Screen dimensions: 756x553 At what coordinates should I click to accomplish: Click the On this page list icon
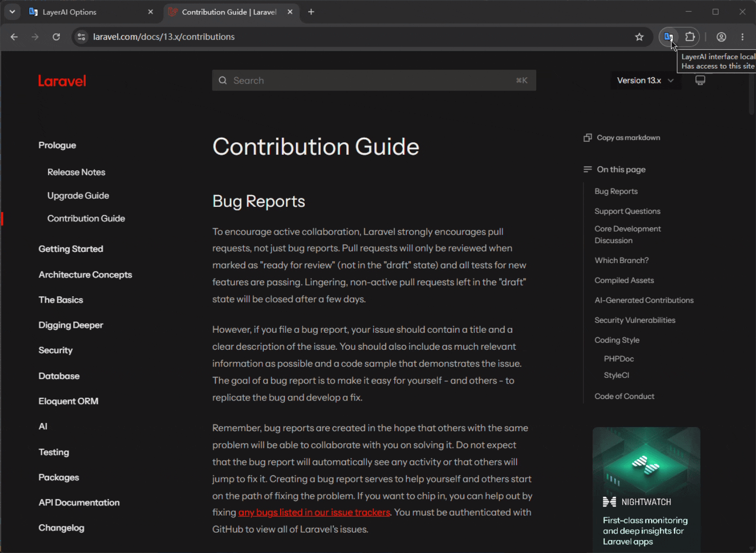pos(587,169)
